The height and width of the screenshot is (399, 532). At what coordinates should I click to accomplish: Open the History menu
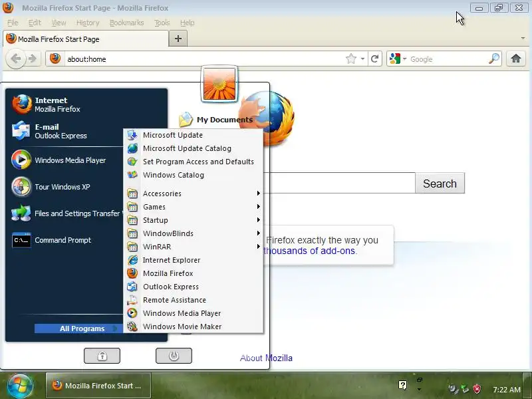(x=88, y=23)
